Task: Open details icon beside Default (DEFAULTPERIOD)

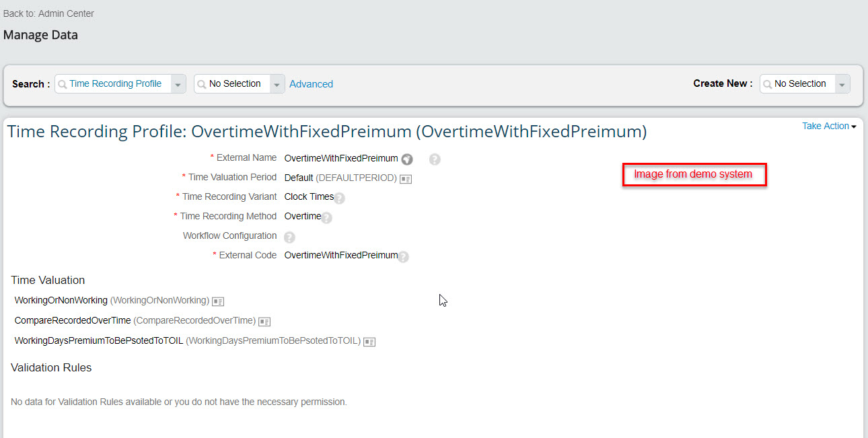Action: coord(406,179)
